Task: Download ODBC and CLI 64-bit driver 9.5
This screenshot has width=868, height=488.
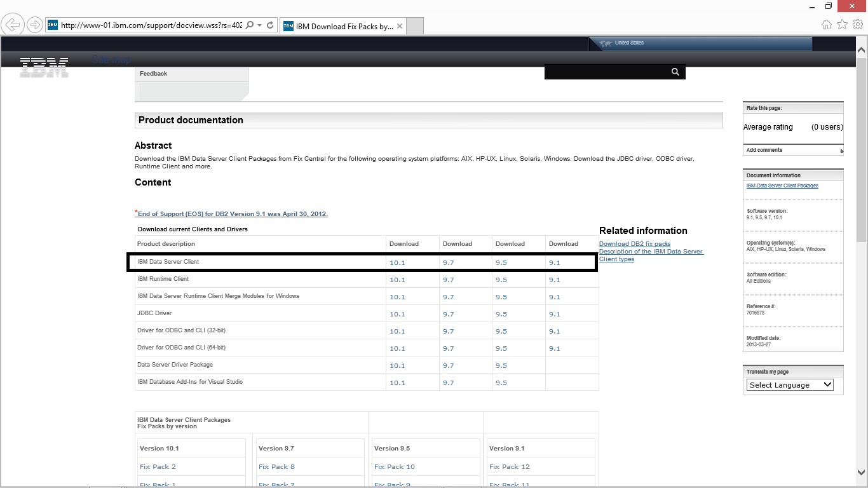Action: (x=501, y=348)
